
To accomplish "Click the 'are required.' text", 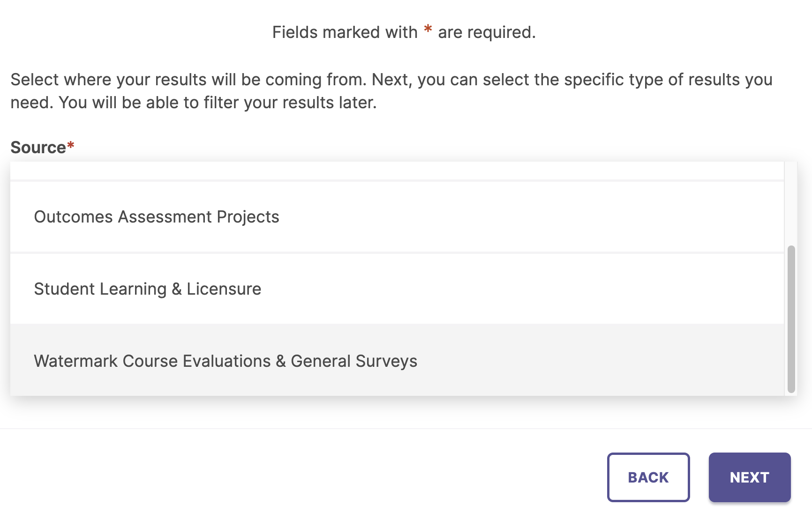I will (x=487, y=32).
